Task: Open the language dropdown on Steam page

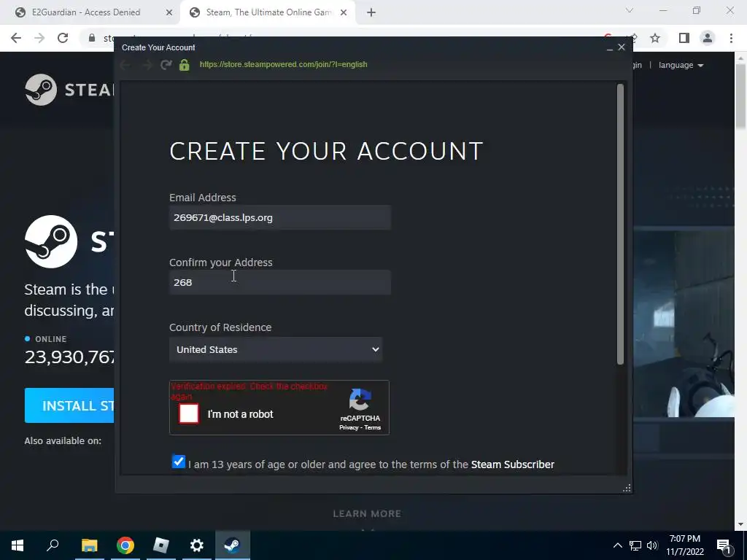Action: [x=681, y=65]
